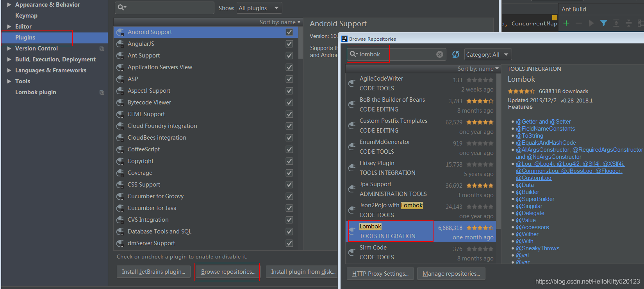Click the AngularJS plugin icon
The width and height of the screenshot is (644, 289).
120,44
